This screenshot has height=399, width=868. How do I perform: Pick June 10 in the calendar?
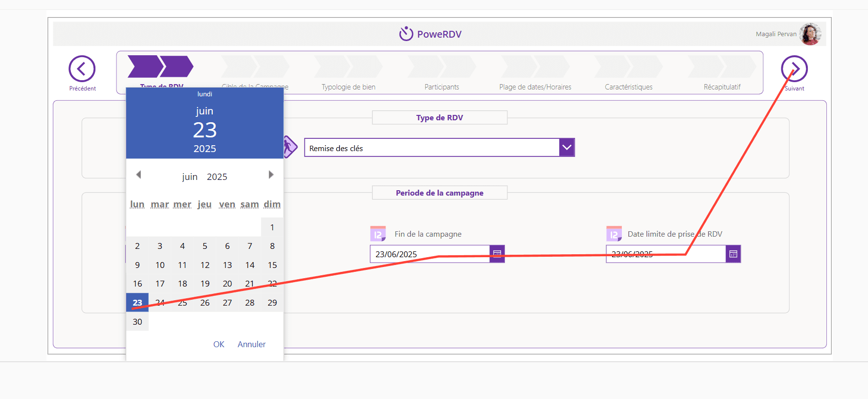pos(160,265)
